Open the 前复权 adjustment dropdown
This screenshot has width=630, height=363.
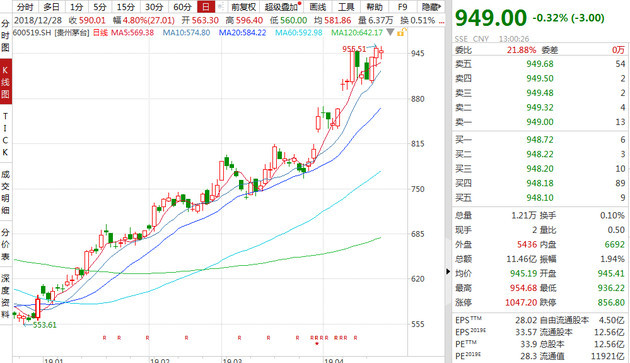pos(243,7)
